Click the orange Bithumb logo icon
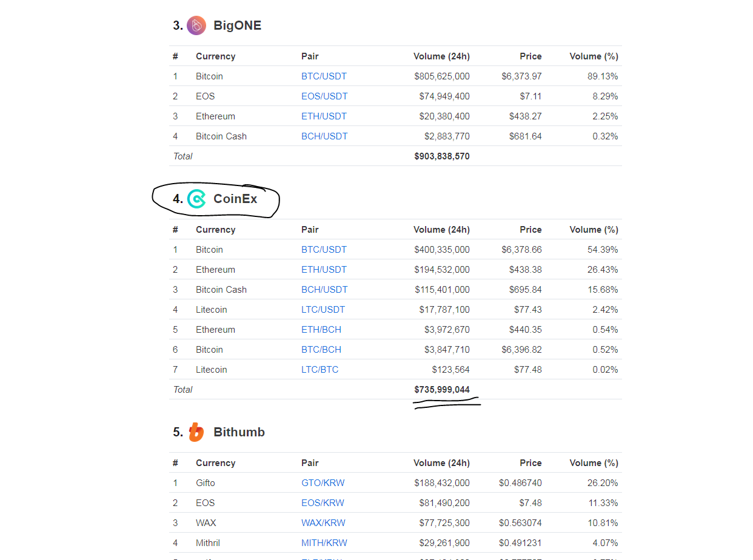This screenshot has width=753, height=560. coord(196,432)
